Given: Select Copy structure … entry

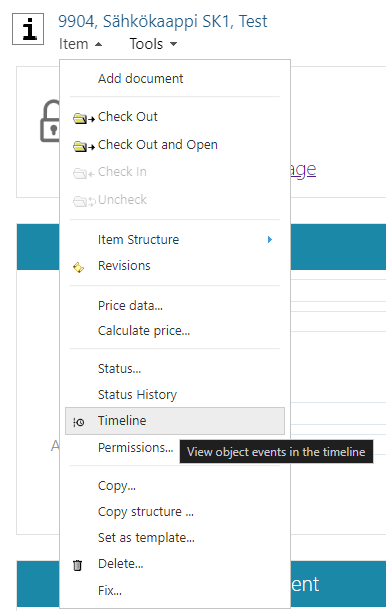Looking at the screenshot, I should [x=146, y=512].
